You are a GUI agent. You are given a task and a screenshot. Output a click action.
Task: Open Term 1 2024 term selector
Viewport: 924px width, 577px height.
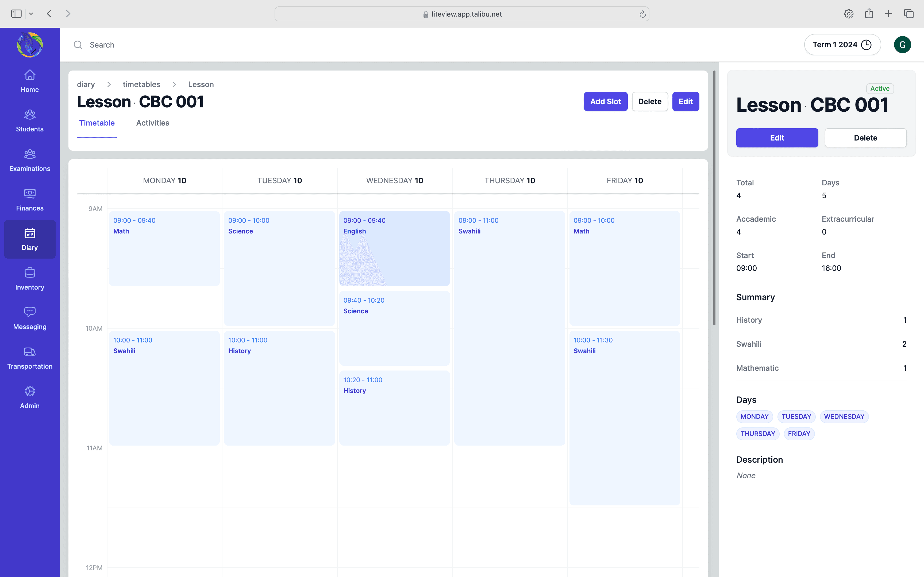click(x=842, y=45)
